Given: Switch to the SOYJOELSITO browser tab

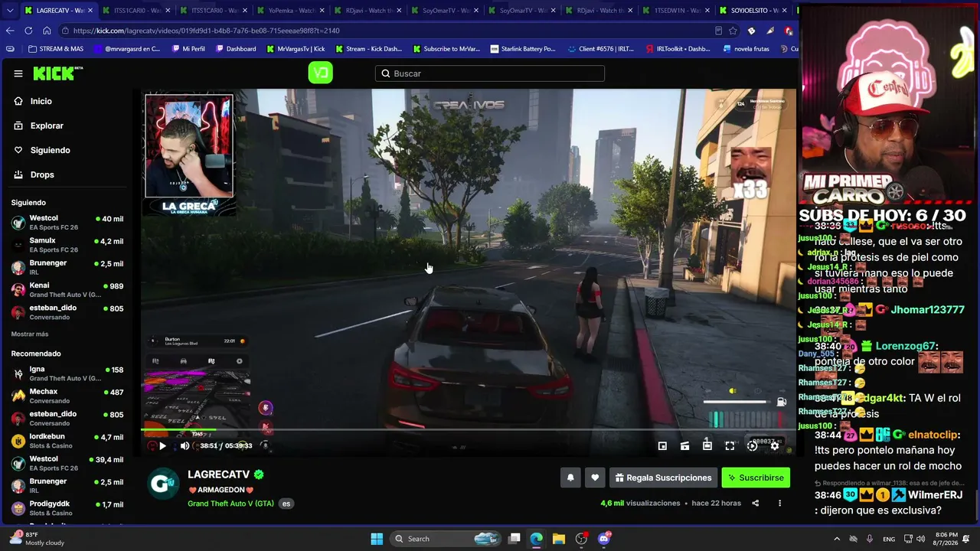Looking at the screenshot, I should [x=753, y=11].
